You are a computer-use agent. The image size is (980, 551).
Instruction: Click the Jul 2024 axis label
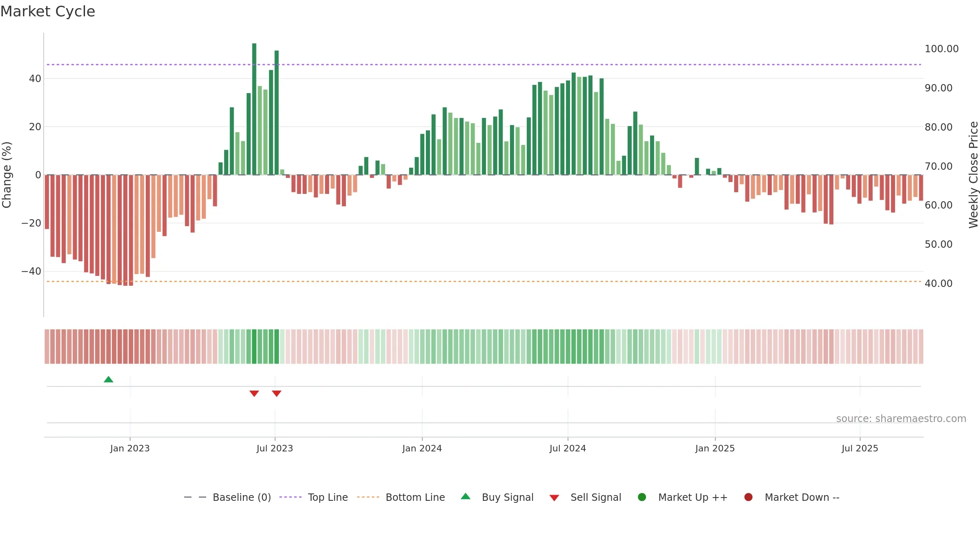coord(568,449)
